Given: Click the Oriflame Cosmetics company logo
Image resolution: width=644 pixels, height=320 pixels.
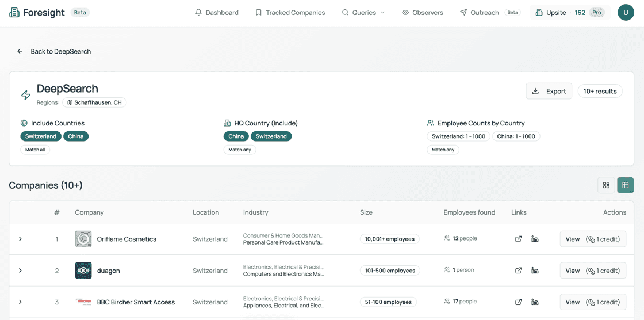Looking at the screenshot, I should click(x=83, y=239).
